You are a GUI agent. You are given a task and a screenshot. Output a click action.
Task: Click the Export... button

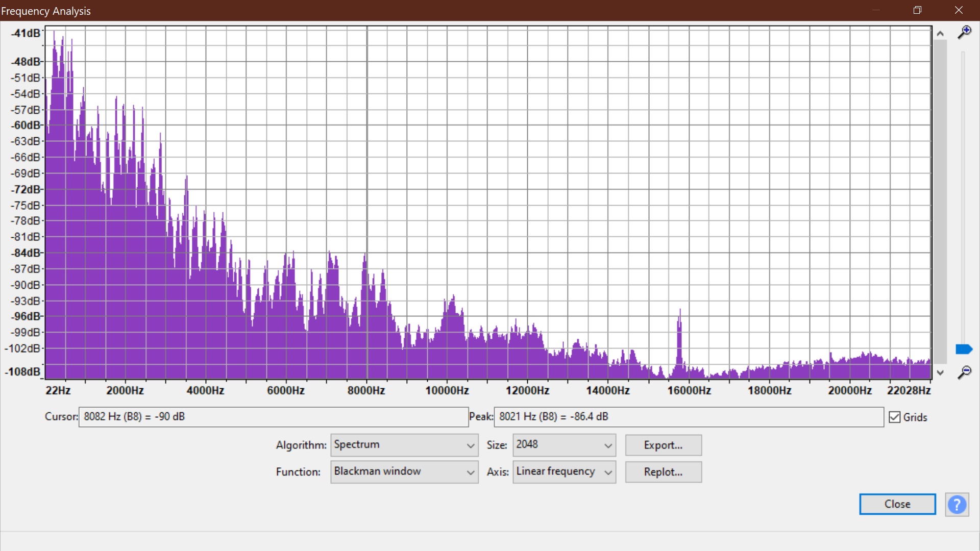click(663, 445)
